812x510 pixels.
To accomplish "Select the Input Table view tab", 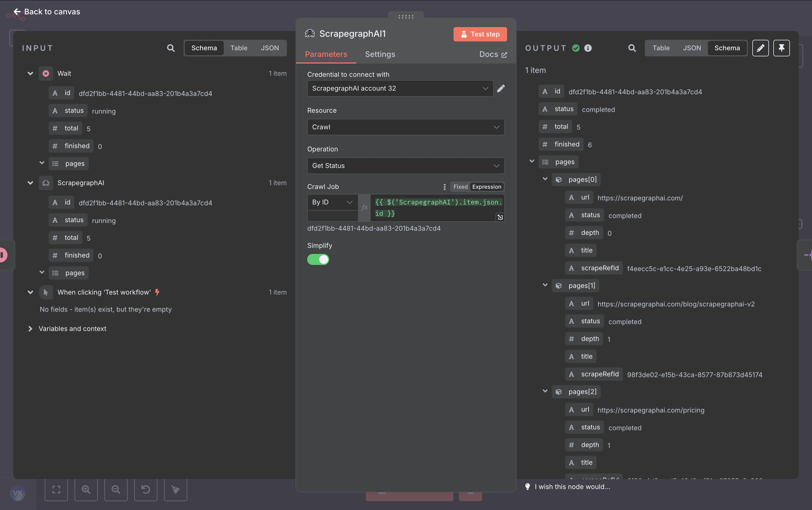I will click(x=239, y=48).
